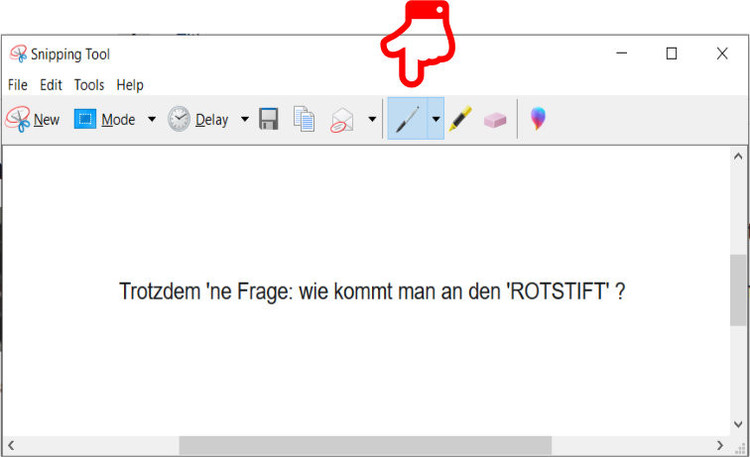750x457 pixels.
Task: Copy snip using the copy icon
Action: click(304, 119)
